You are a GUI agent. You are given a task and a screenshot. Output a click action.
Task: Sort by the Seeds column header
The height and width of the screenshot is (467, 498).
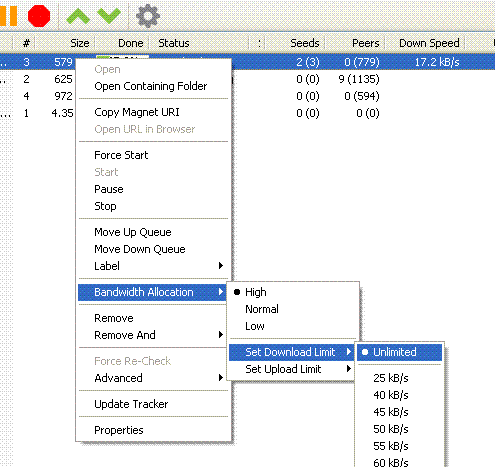305,43
